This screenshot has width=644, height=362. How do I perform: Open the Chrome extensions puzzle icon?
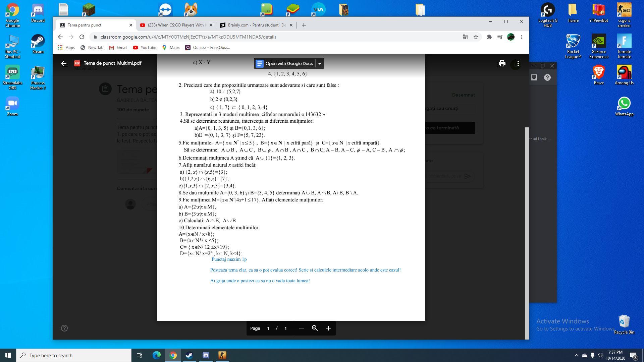pyautogui.click(x=489, y=37)
